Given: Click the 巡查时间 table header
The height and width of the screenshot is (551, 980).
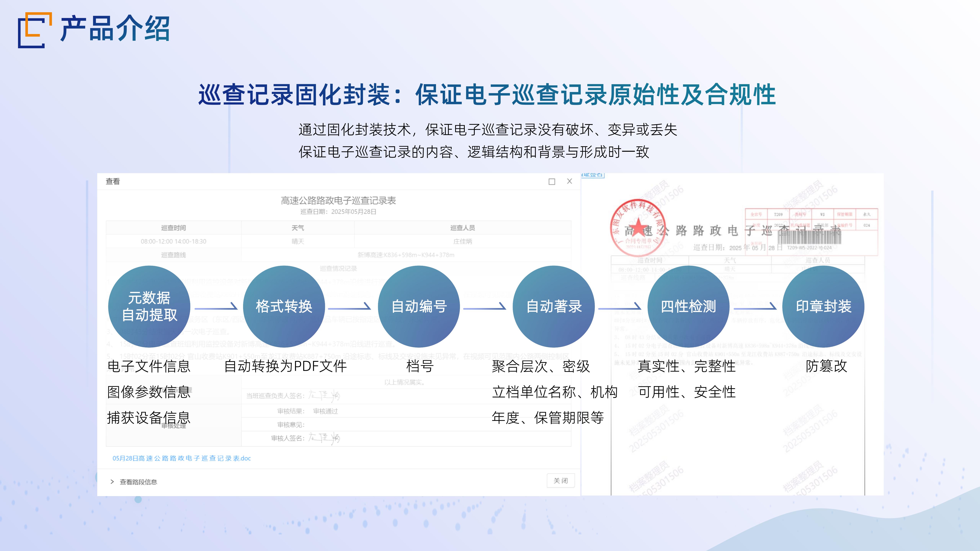Looking at the screenshot, I should coord(173,228).
